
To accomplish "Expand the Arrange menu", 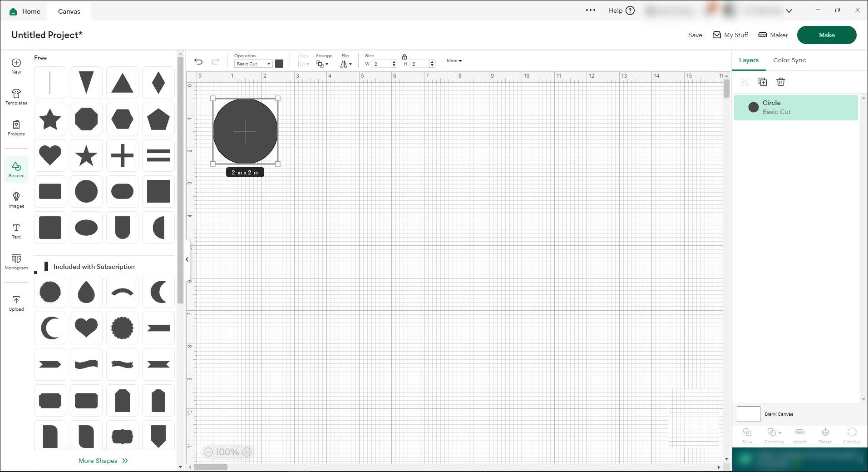I will [x=322, y=64].
